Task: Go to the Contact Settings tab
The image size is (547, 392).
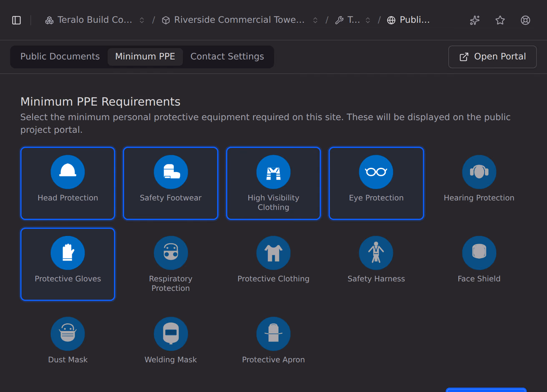Action: click(227, 57)
